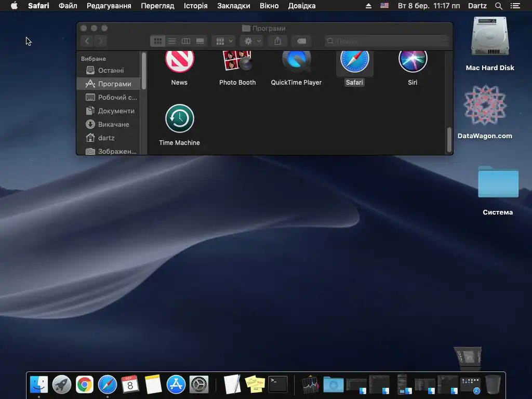Screen dimensions: 532x399
Task: Open Launchpad from the Dock
Action: 62,384
